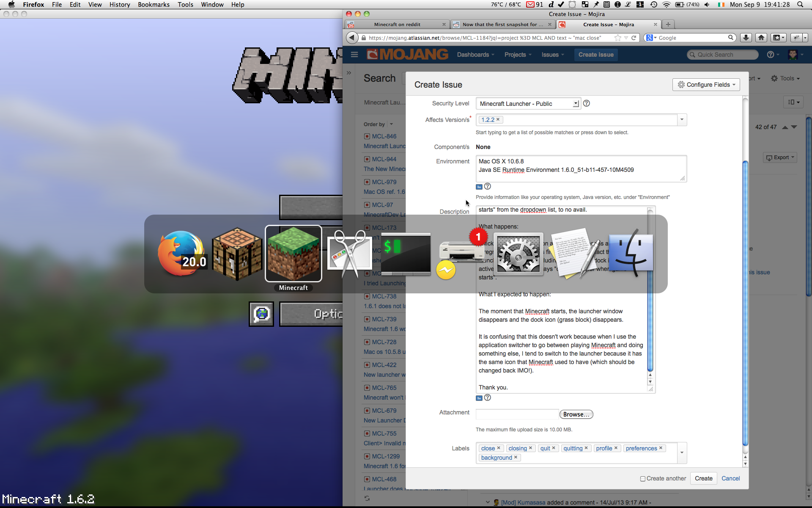Image resolution: width=812 pixels, height=508 pixels.
Task: Click the Browse attachment button
Action: (576, 414)
